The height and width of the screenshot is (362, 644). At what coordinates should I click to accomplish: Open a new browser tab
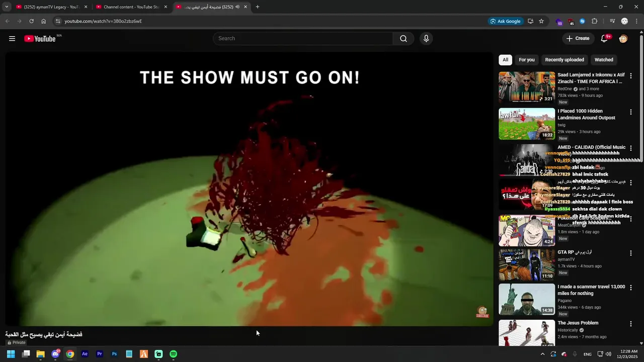[x=258, y=7]
